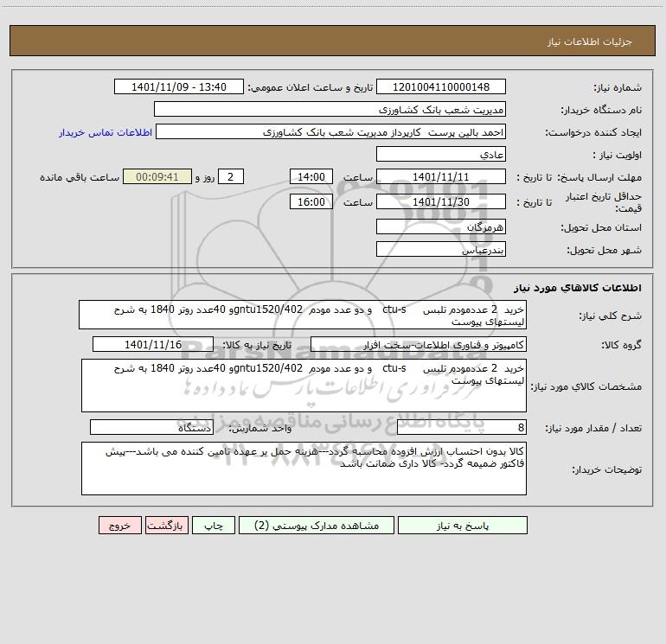This screenshot has width=666, height=644.
Task: Open اطلاعات تماس خریدار link
Action: pos(106,132)
